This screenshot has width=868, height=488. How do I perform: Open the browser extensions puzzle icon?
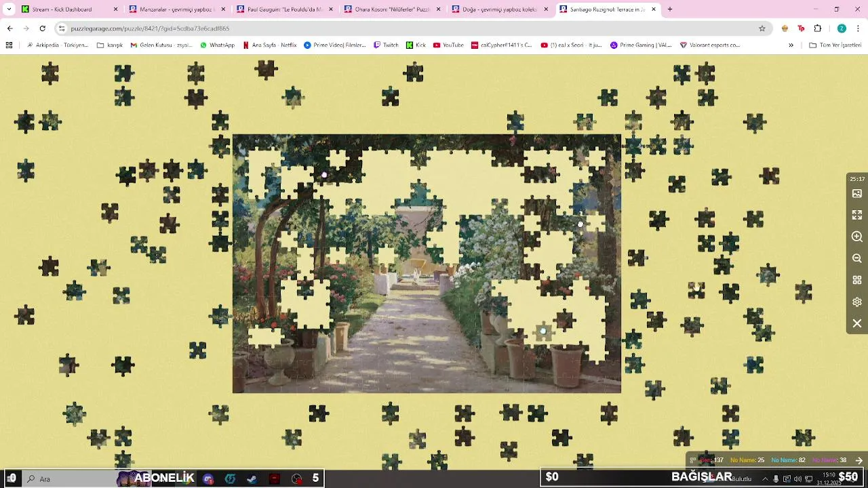[x=817, y=28]
